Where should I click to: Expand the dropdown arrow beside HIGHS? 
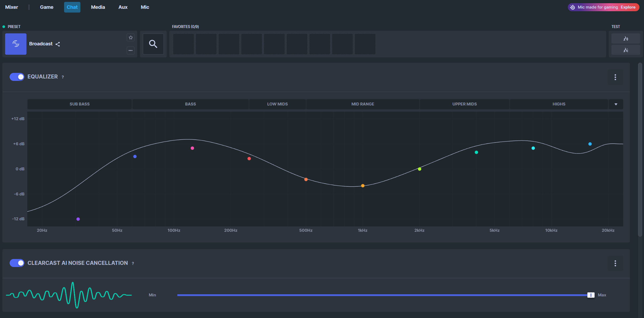pos(616,104)
